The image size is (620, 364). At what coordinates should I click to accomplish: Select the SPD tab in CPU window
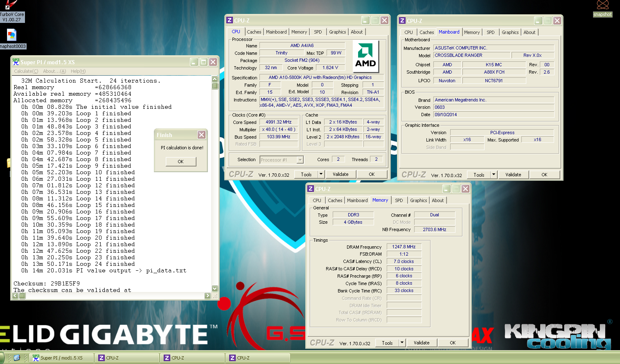pos(318,32)
